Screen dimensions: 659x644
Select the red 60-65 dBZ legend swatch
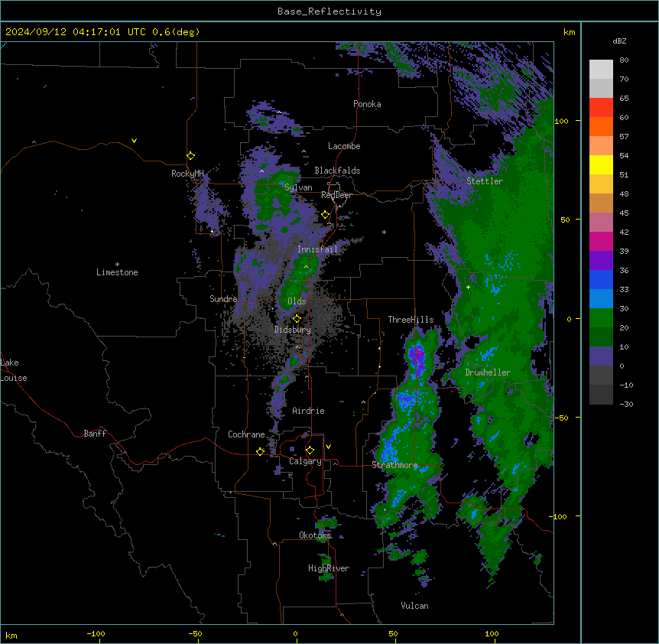click(601, 108)
